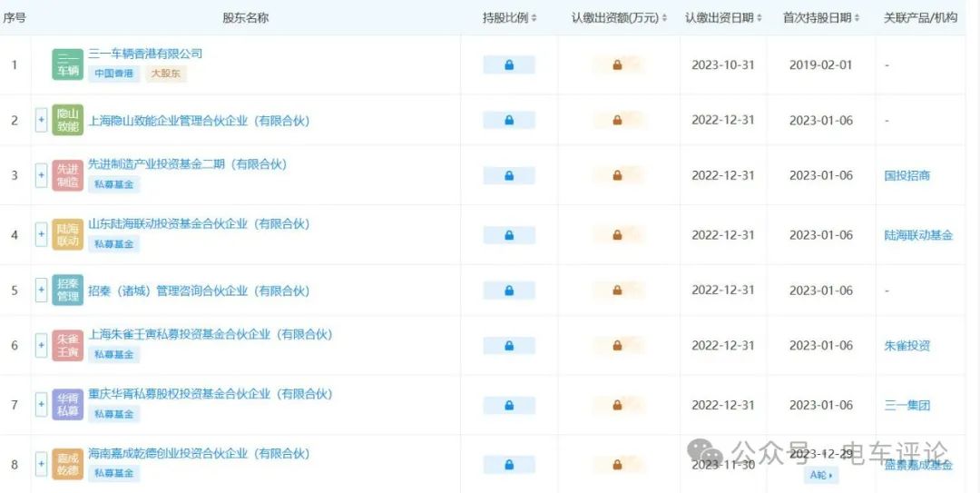Expand the 海南嘉成乾德 shareholder row
Viewport: 980px width, 493px height.
(41, 464)
